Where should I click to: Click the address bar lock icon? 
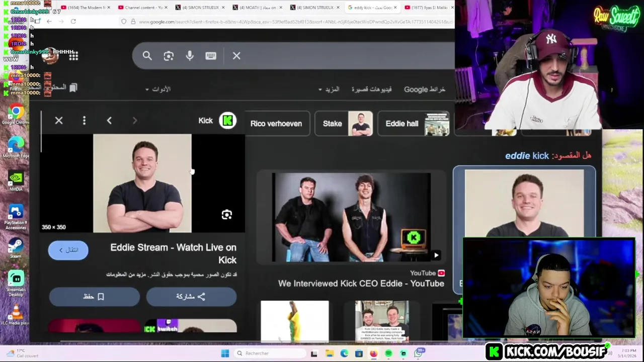tap(133, 22)
